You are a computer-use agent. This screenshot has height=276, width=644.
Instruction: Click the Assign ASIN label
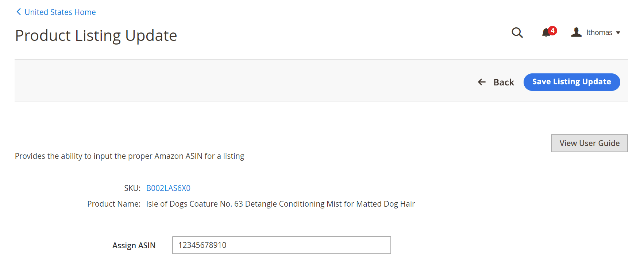tap(134, 245)
